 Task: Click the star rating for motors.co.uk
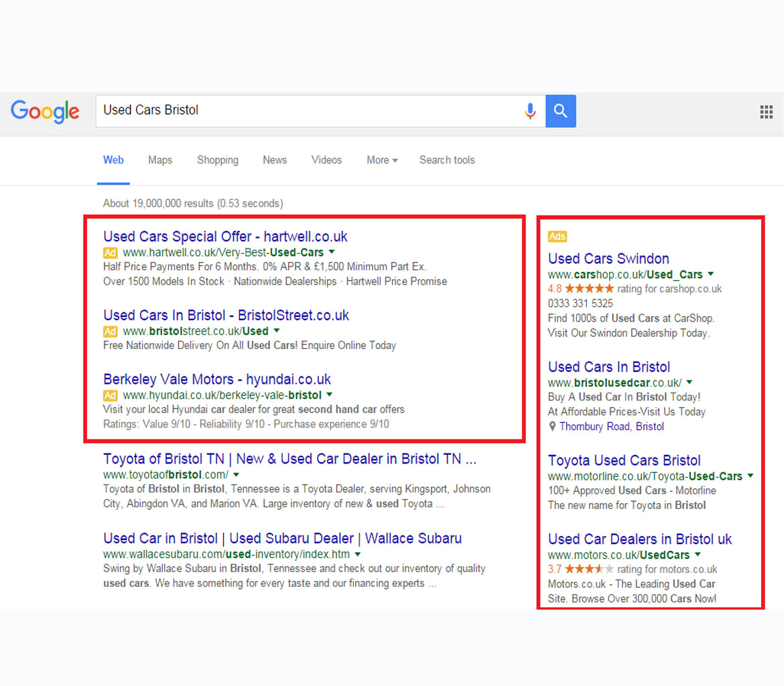pyautogui.click(x=589, y=569)
